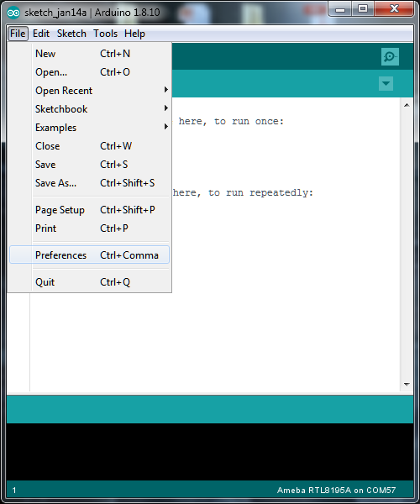Viewport: 420px width, 504px height.
Task: Expand the Examples submenu
Action: [x=89, y=128]
